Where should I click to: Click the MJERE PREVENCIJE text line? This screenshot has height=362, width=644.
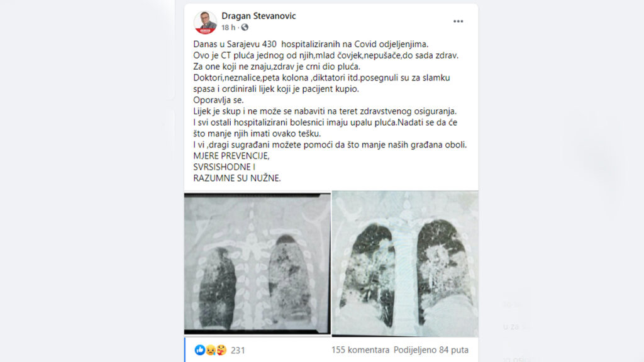coord(231,156)
